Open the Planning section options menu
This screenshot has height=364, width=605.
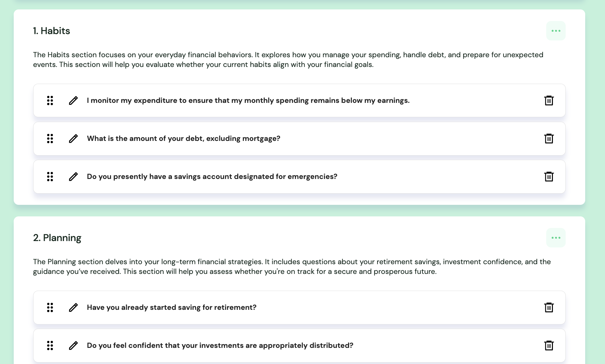click(x=556, y=238)
